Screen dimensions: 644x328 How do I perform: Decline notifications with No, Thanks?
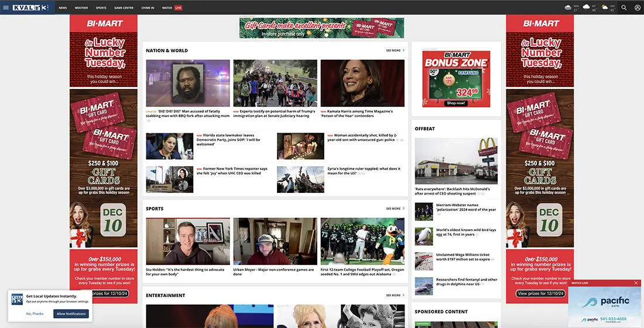point(35,313)
